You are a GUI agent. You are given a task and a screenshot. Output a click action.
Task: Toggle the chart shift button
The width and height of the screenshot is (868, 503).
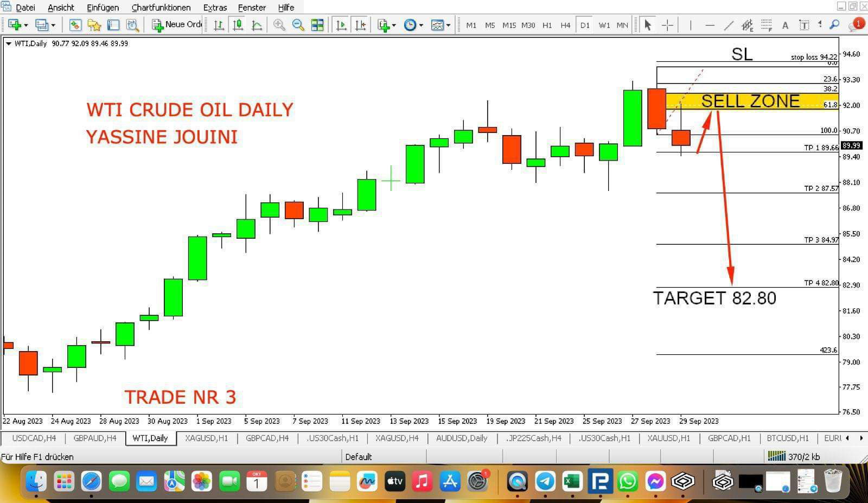point(360,25)
